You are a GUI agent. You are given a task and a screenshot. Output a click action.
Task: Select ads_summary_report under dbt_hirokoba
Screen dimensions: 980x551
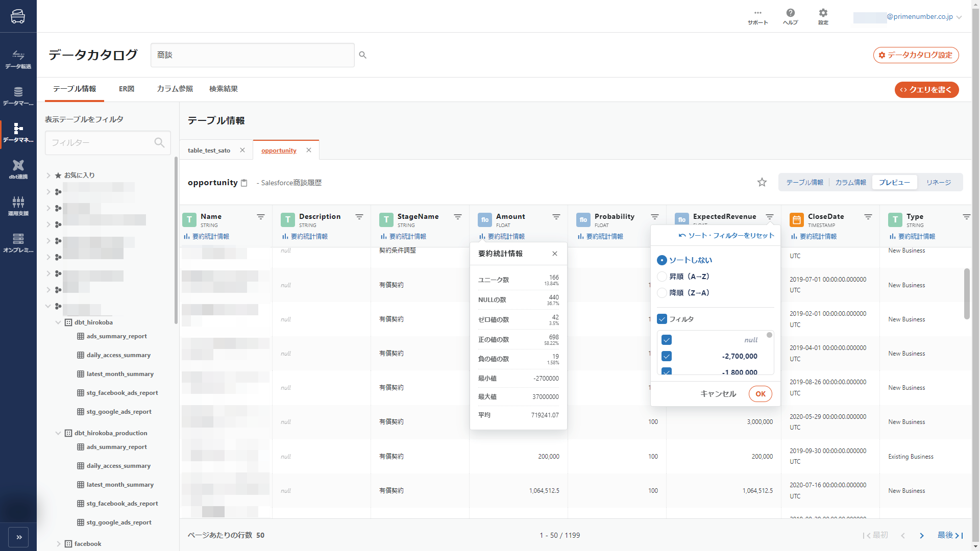point(116,336)
